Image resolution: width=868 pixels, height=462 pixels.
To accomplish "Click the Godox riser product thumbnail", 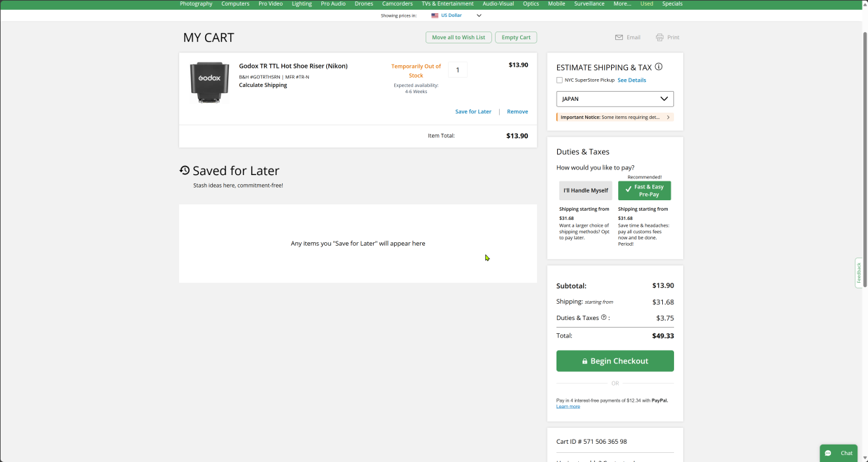I will [209, 83].
